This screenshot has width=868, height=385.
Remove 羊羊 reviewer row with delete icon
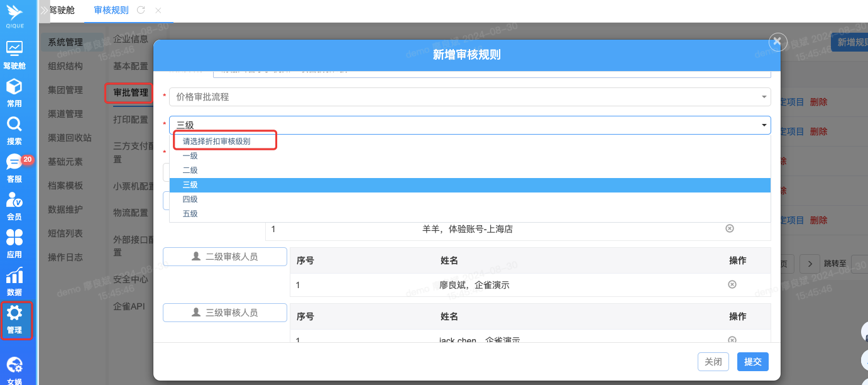point(730,229)
